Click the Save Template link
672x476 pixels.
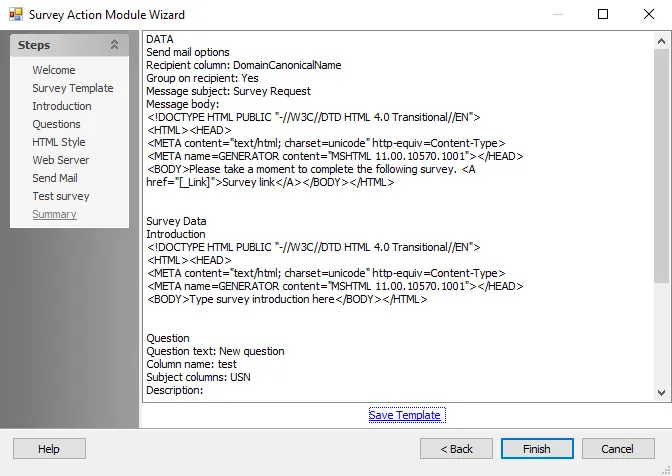tap(404, 415)
